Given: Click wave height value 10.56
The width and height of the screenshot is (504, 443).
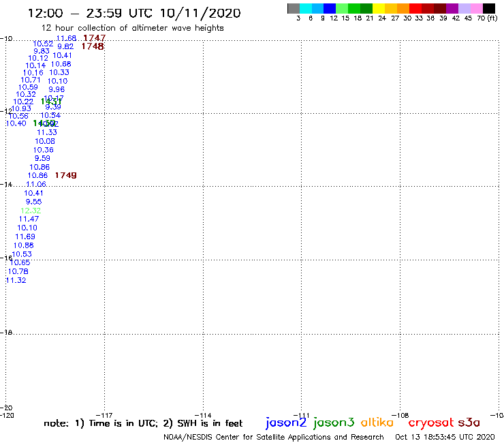Looking at the screenshot, I should (18, 116).
